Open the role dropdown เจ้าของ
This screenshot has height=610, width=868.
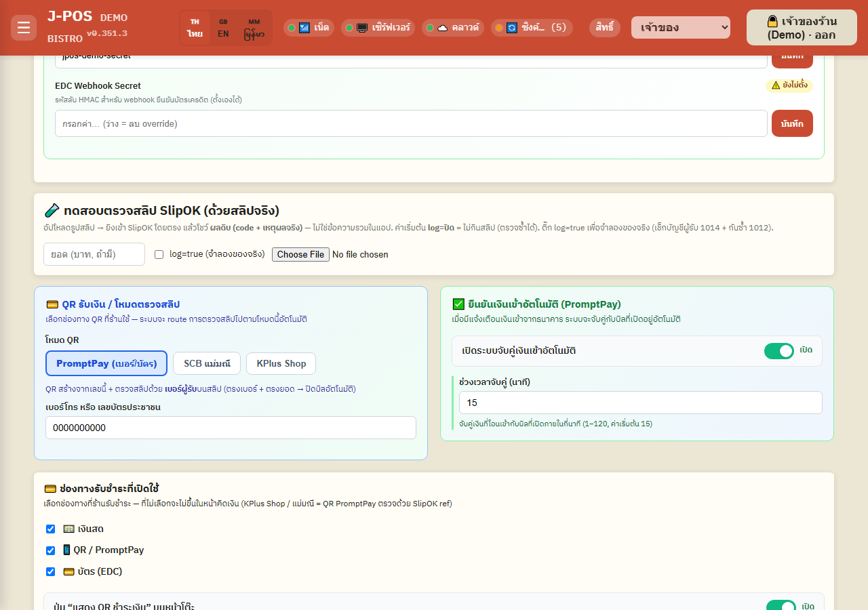[681, 28]
